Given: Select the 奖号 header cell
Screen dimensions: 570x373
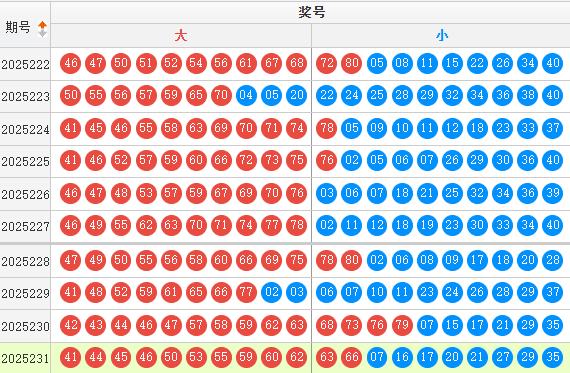Looking at the screenshot, I should [311, 12].
